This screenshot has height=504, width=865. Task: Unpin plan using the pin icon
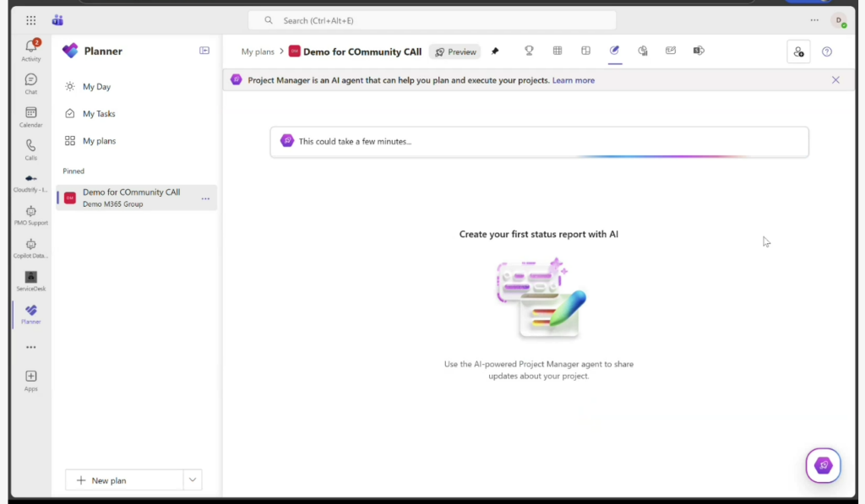click(495, 51)
